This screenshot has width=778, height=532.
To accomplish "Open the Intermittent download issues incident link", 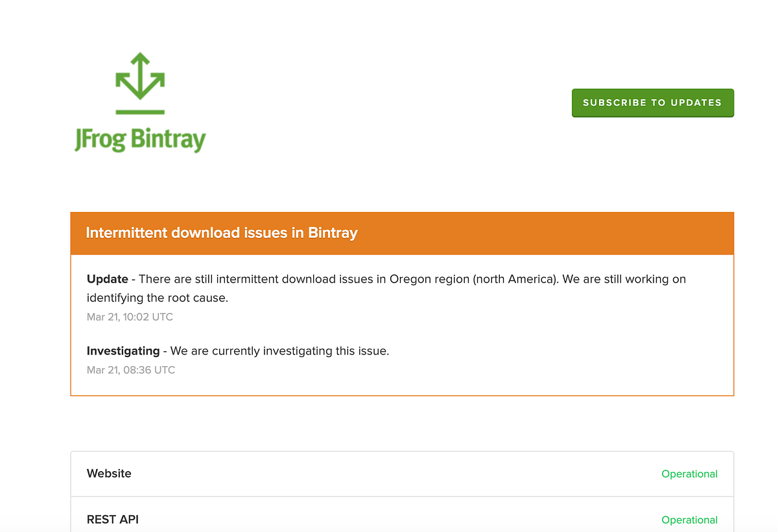I will [222, 233].
